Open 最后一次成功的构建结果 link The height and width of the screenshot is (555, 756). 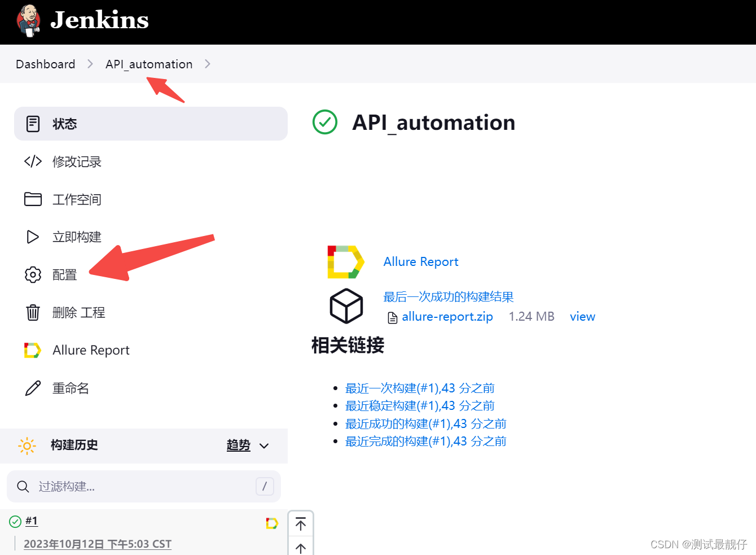pos(449,296)
